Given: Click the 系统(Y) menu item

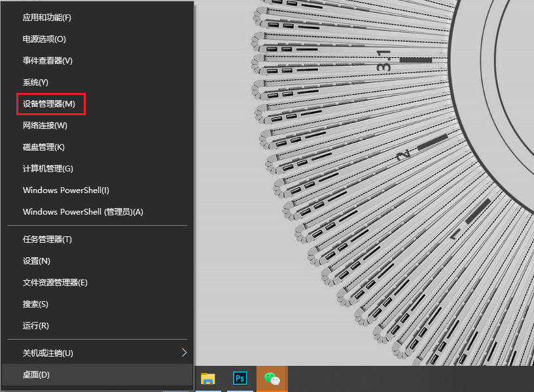Looking at the screenshot, I should pos(36,82).
